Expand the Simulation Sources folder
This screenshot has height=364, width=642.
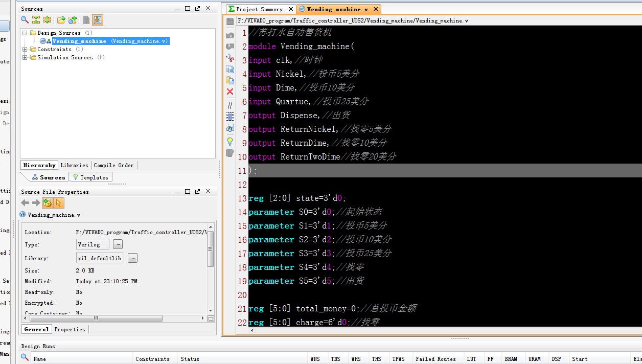(x=25, y=57)
